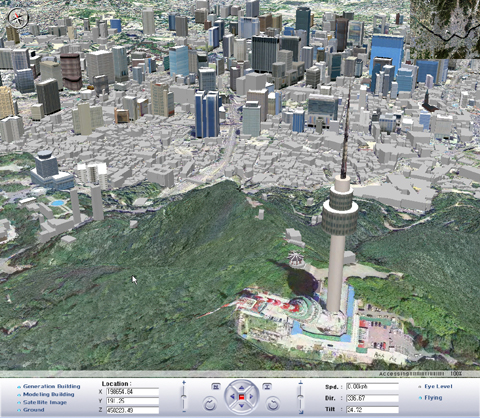
Task: Click the right vertical altitude slider handle
Action: (300, 396)
